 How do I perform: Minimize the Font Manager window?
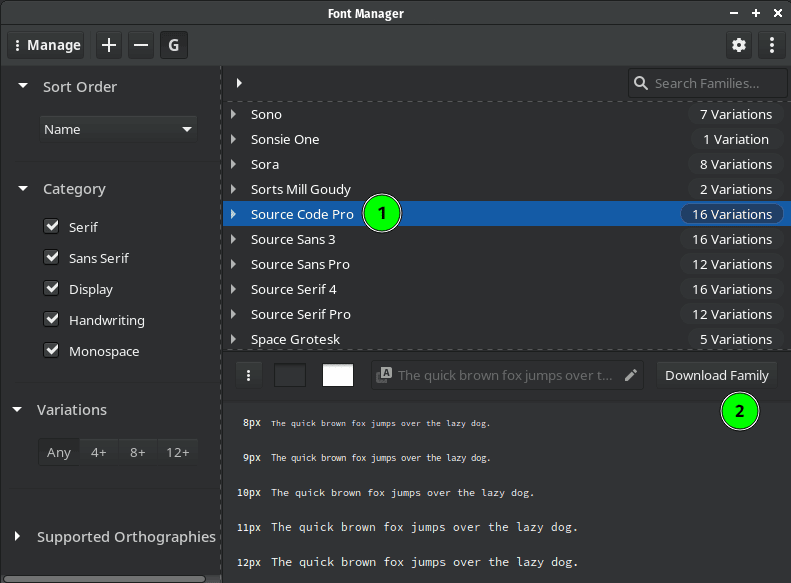click(734, 13)
